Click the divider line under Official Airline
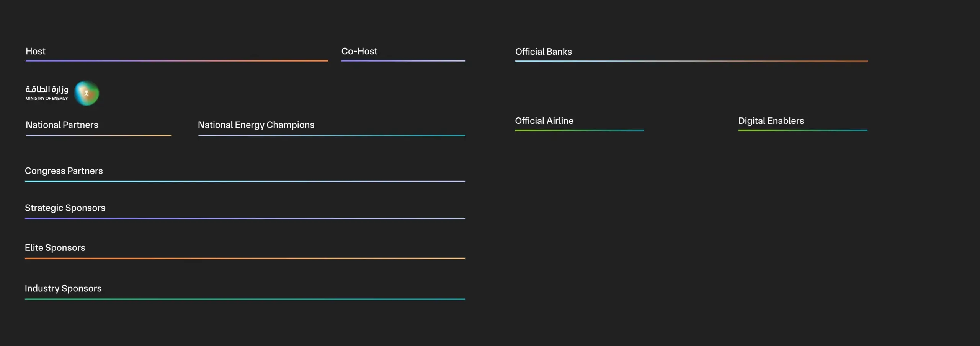980x346 pixels. [x=579, y=130]
